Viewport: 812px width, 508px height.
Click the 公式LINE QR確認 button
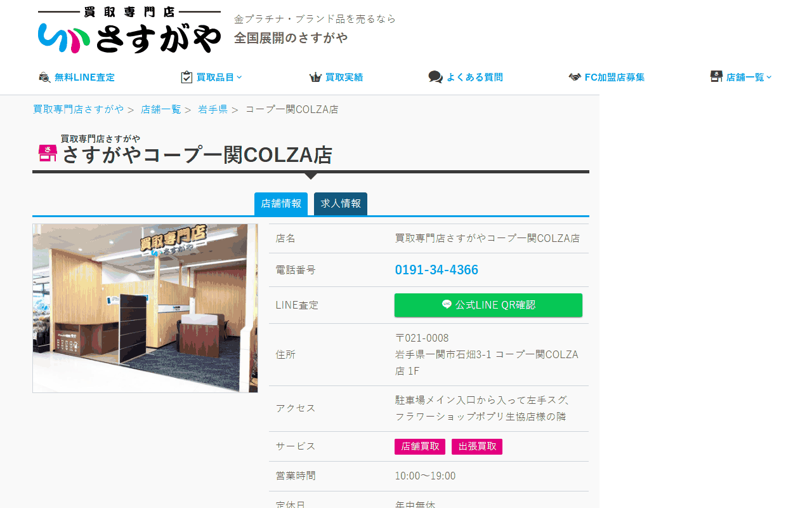point(488,305)
